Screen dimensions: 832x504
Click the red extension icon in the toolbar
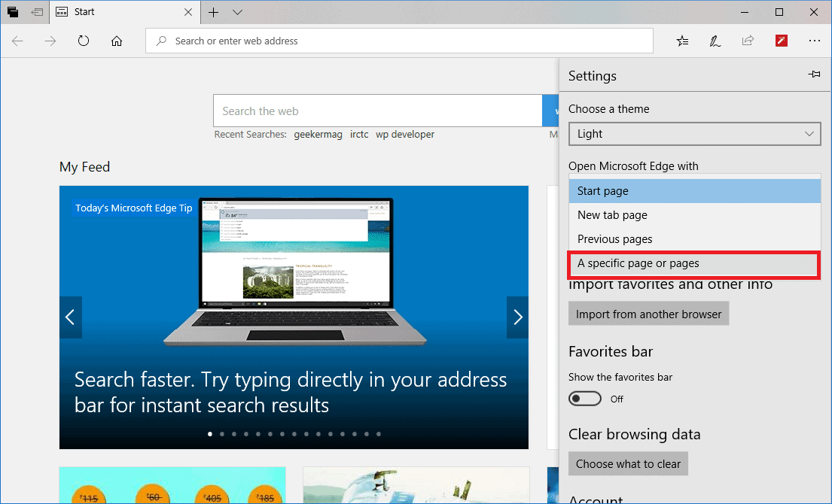(781, 41)
